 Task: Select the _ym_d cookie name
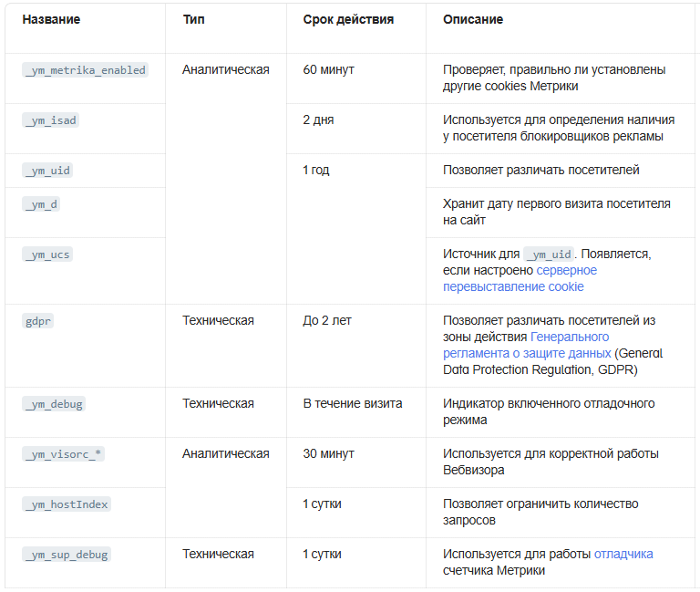pos(41,204)
